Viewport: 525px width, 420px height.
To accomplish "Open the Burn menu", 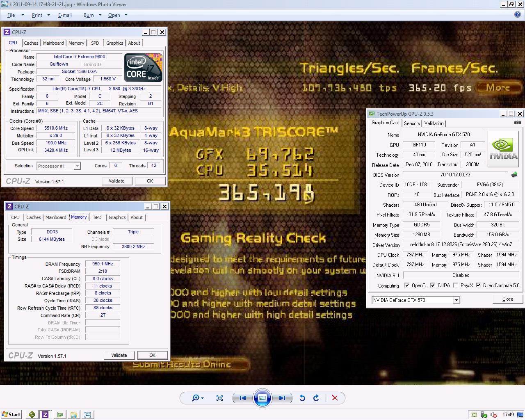I will pyautogui.click(x=89, y=15).
